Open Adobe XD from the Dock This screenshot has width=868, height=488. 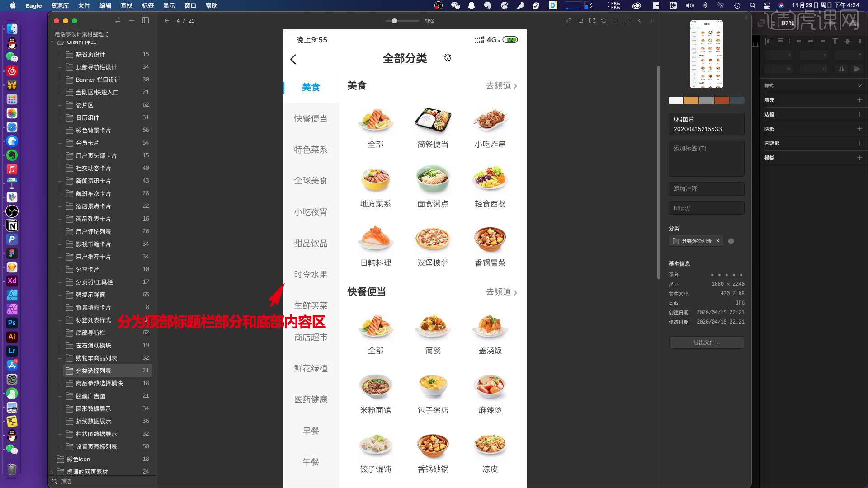[x=12, y=281]
